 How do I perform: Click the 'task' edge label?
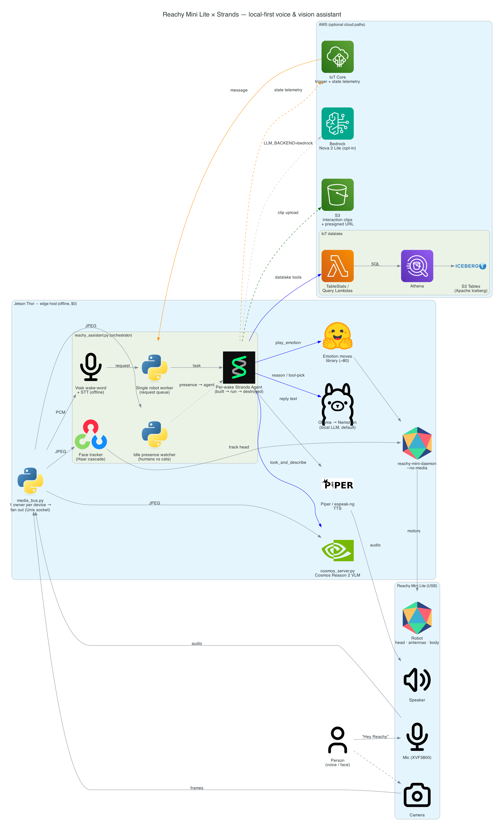[197, 366]
